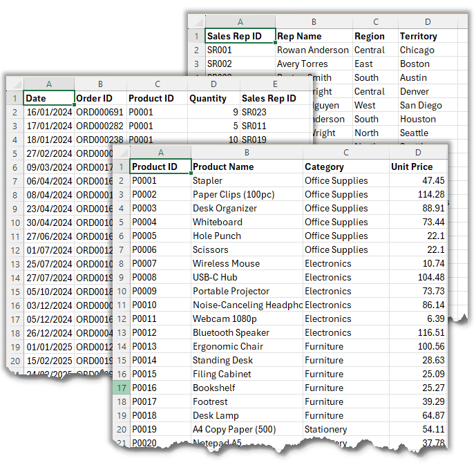Click the 15/02/2025 date cell

[49, 361]
